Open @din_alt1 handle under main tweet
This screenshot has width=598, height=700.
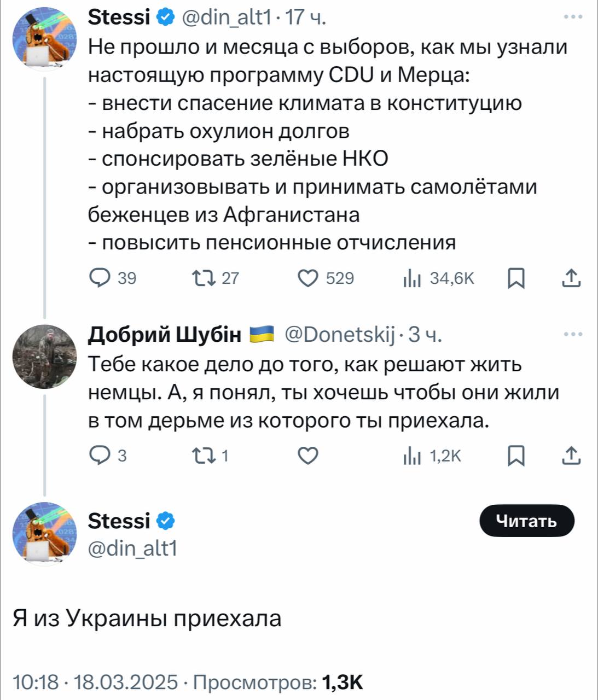click(x=132, y=547)
